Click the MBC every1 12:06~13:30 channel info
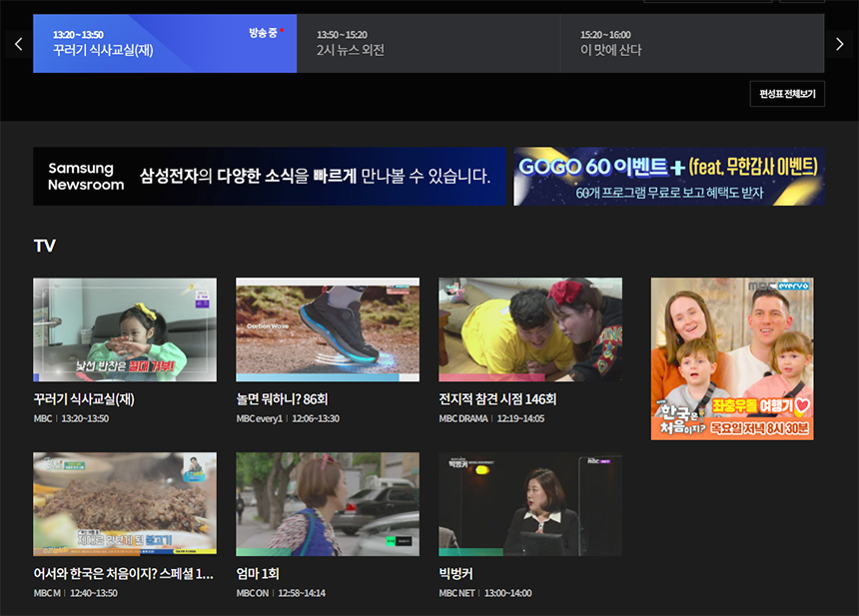 288,419
